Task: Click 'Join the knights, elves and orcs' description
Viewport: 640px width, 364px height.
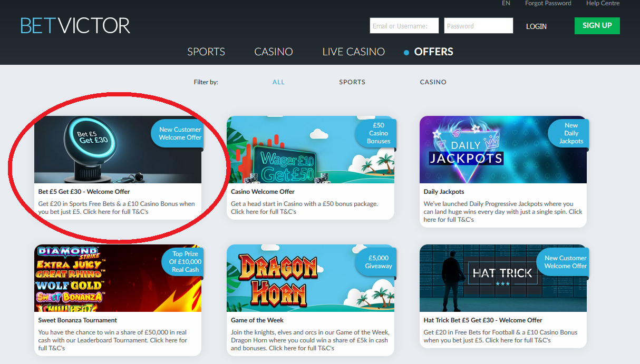Action: click(310, 340)
